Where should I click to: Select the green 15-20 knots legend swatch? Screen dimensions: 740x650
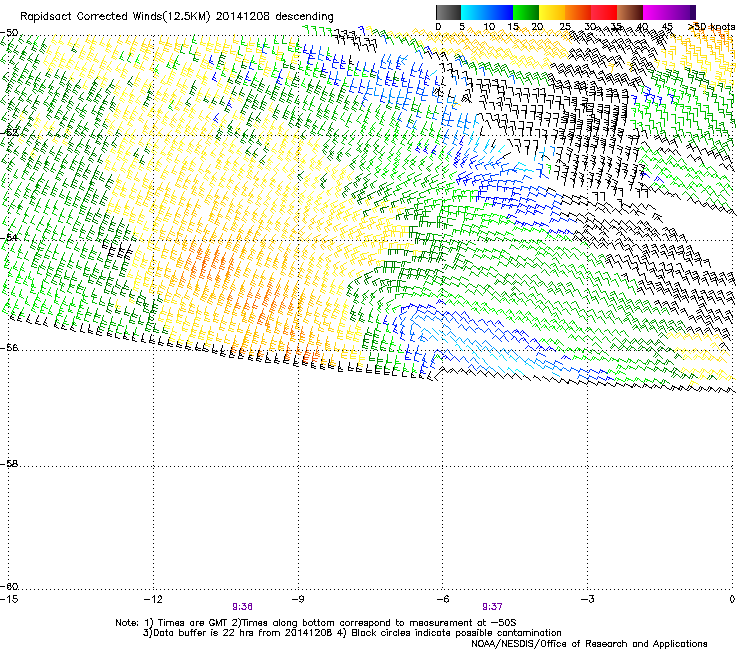pyautogui.click(x=526, y=12)
